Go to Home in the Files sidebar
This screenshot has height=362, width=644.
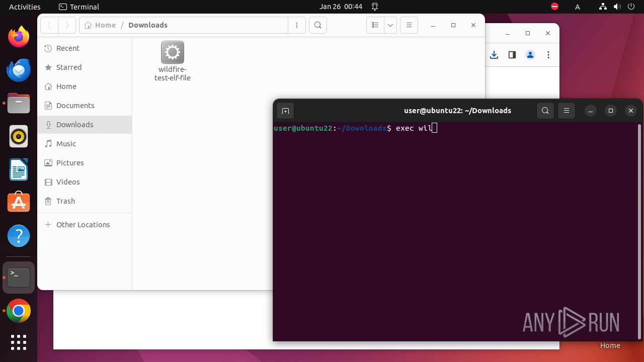[85, 86]
